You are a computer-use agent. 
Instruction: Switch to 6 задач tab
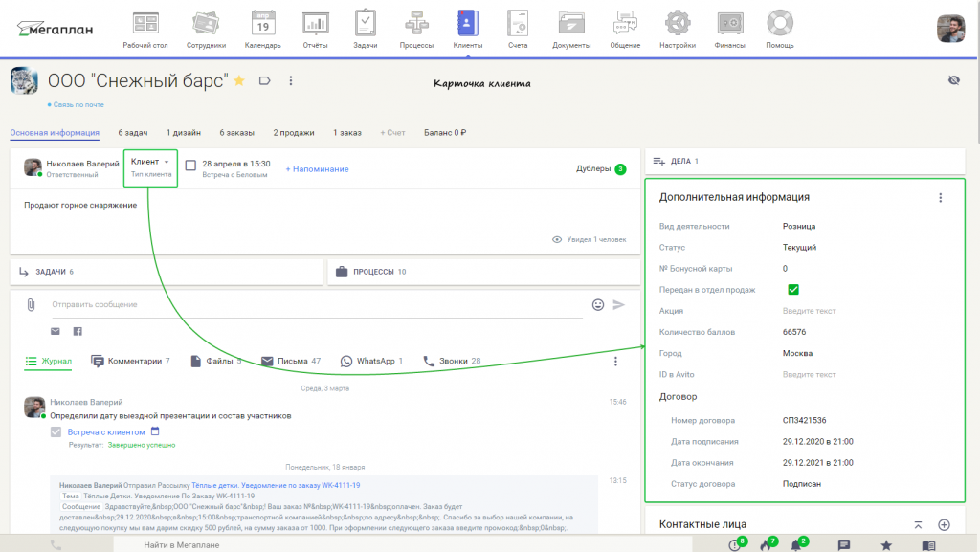click(x=132, y=132)
